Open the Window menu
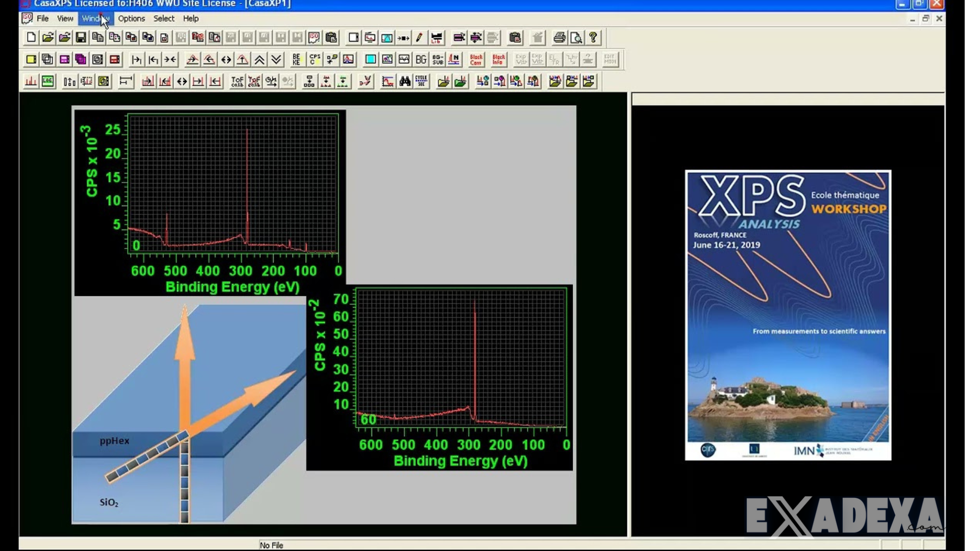This screenshot has width=980, height=551. click(x=95, y=18)
